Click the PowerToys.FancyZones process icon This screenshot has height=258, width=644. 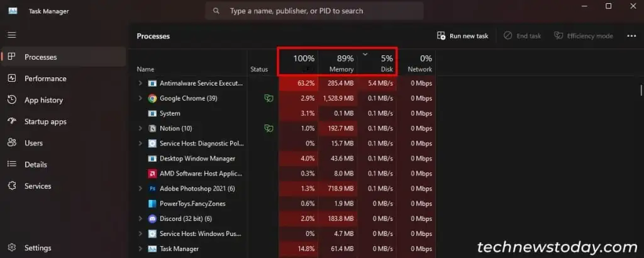pos(152,204)
